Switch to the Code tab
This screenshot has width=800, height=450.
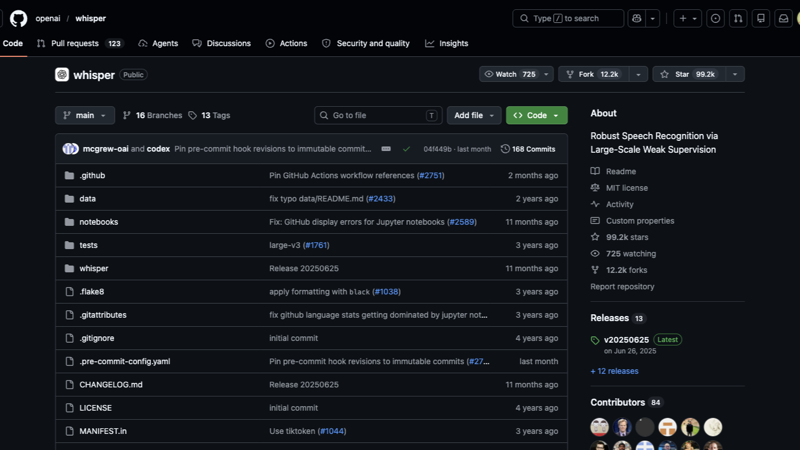(x=13, y=43)
